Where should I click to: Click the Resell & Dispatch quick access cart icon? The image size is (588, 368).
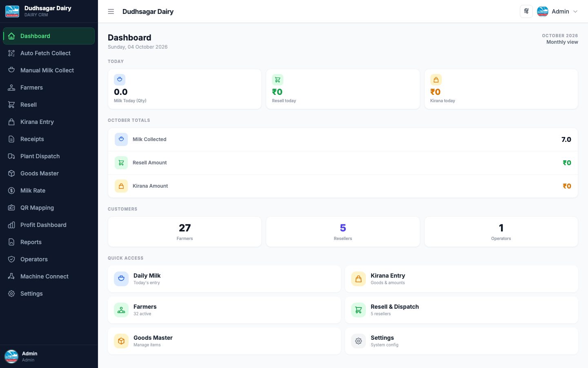pos(359,310)
